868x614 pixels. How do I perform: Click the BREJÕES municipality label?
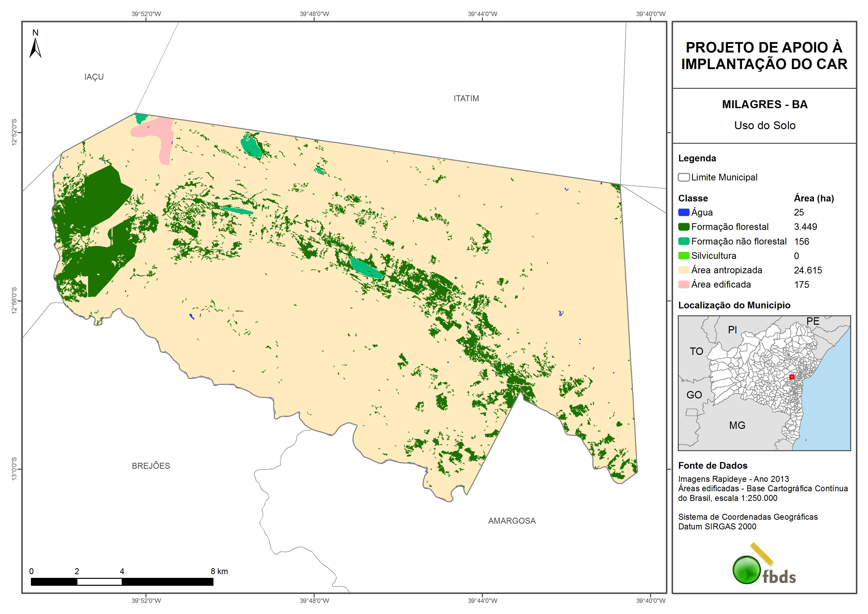pos(151,466)
